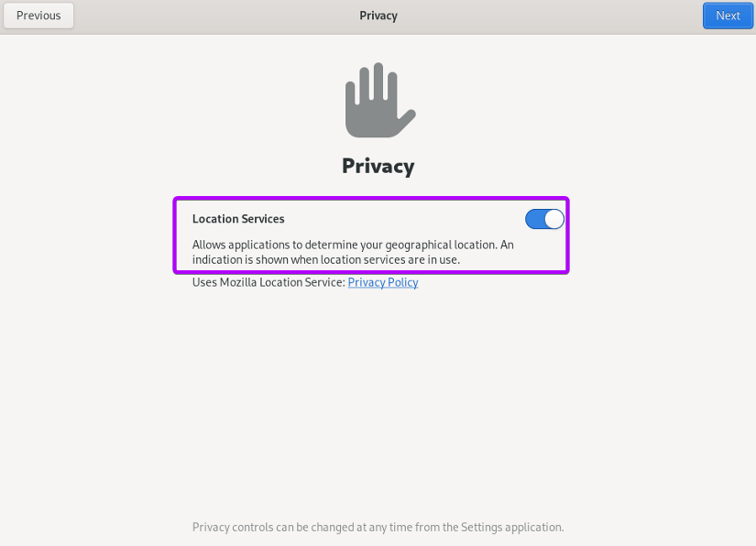
Task: Click the blue track of Location Services toggle
Action: (x=535, y=219)
